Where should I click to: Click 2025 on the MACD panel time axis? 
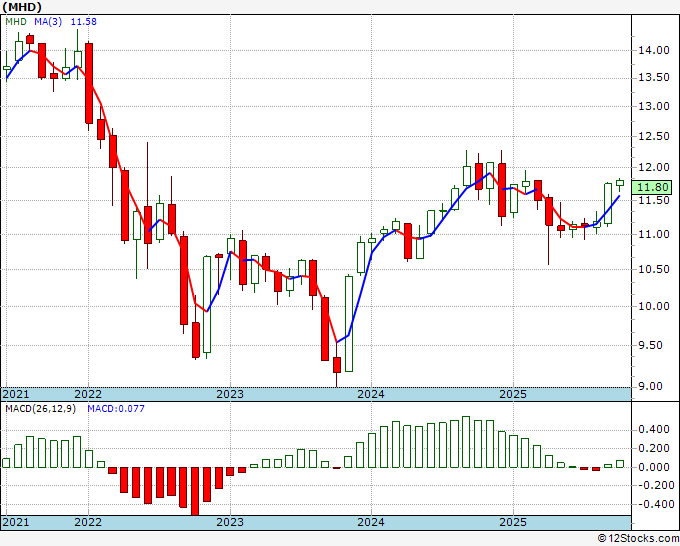(513, 522)
